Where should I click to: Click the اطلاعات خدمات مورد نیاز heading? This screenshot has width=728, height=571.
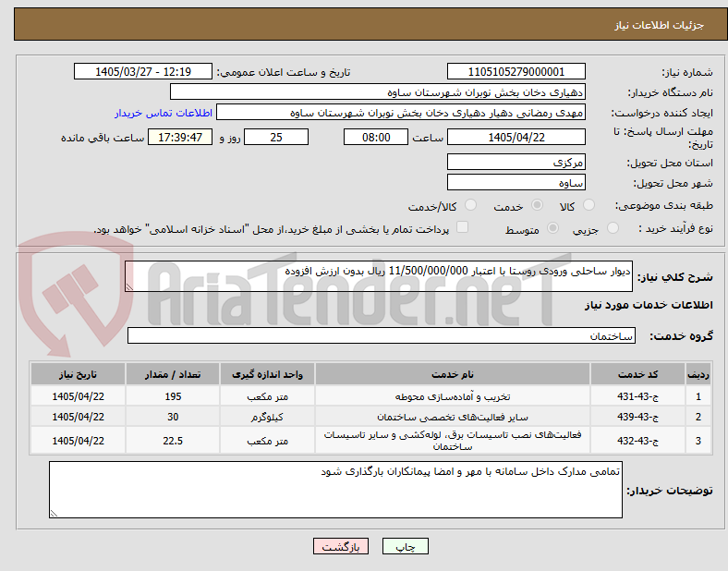[649, 305]
